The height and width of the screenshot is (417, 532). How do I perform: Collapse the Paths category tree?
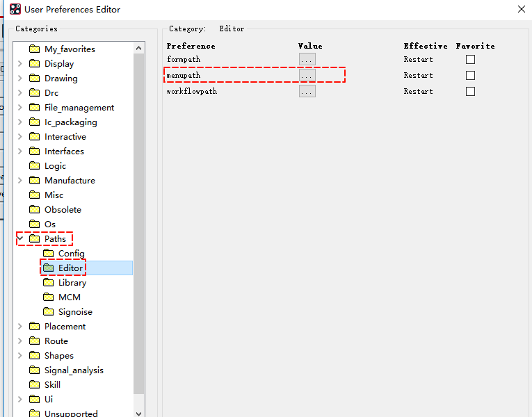point(20,239)
